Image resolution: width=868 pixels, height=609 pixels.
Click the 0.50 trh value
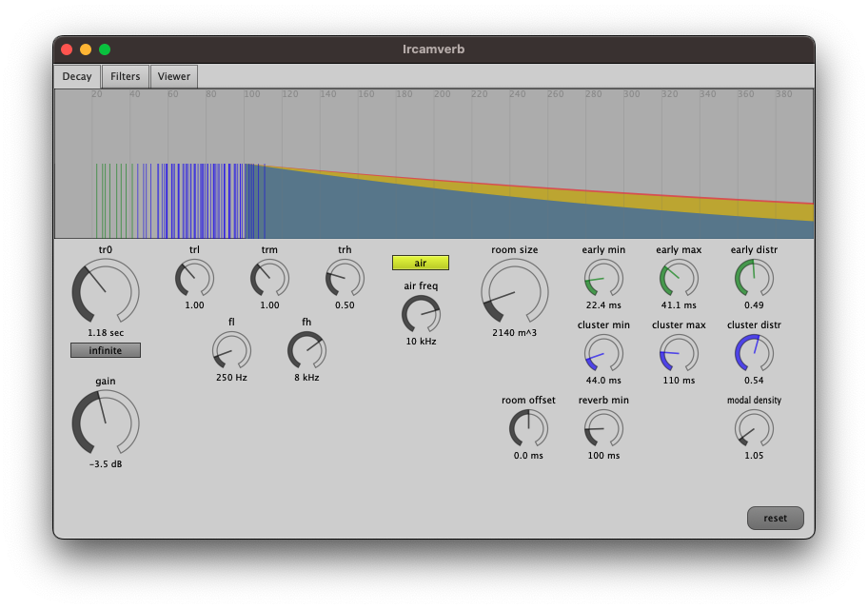tap(345, 305)
